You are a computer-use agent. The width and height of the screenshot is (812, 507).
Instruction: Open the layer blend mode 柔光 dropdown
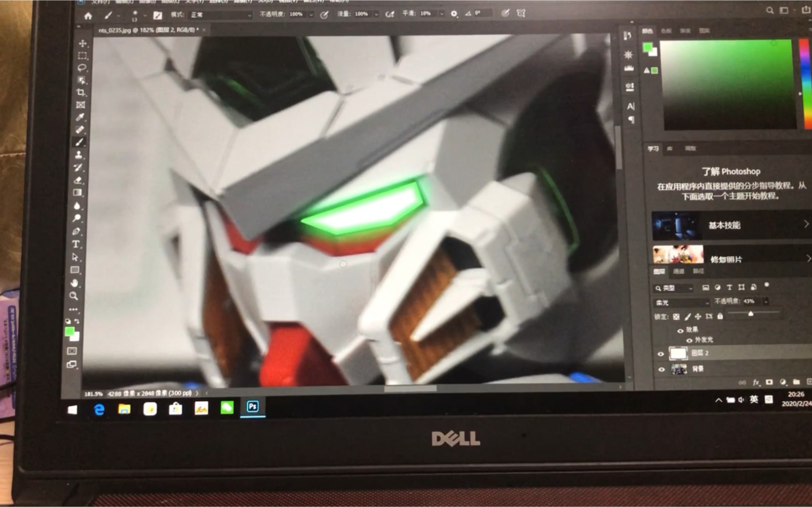click(x=682, y=302)
